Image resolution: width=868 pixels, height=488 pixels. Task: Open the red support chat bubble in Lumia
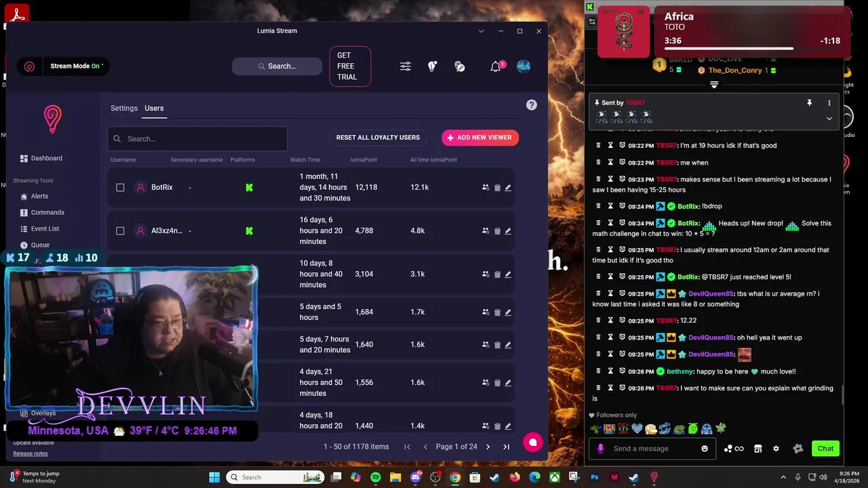tap(533, 443)
